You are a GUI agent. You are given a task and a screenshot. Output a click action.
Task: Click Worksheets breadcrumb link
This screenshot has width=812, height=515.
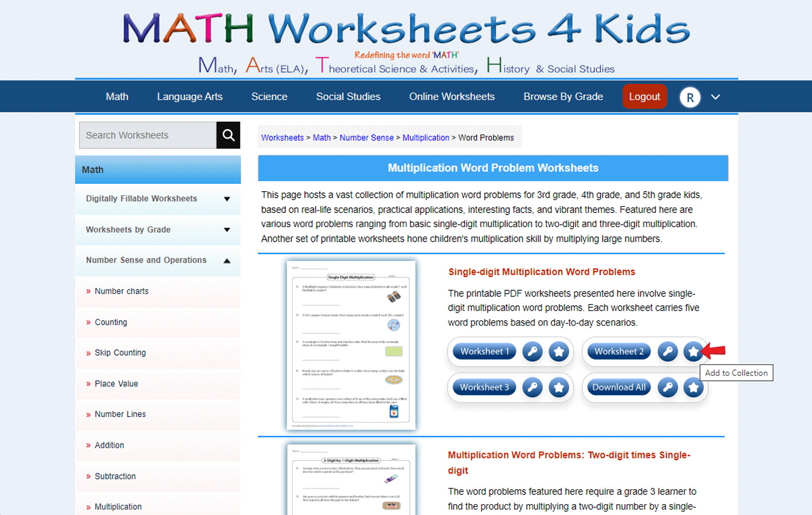282,138
